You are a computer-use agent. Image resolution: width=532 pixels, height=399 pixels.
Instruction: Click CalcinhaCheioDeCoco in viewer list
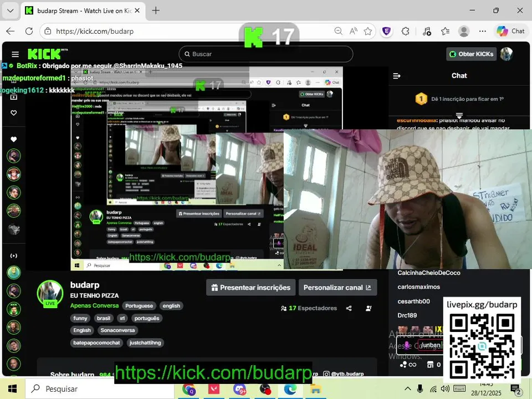click(x=429, y=273)
